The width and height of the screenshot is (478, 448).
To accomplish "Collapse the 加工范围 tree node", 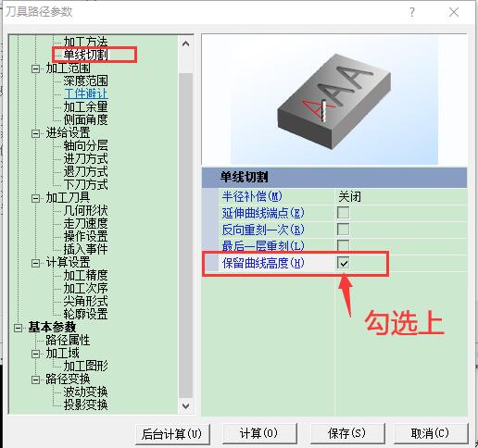I will (x=36, y=68).
